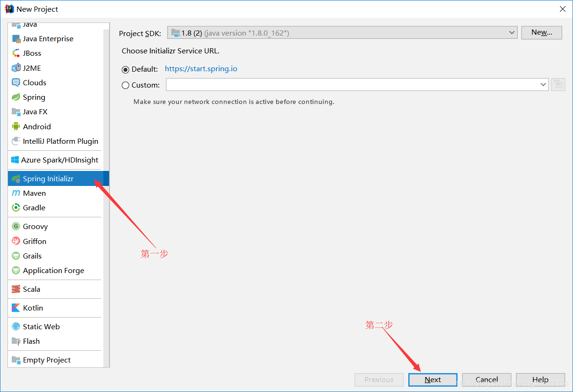This screenshot has width=573, height=392.
Task: Select the Default service URL radio button
Action: coord(125,69)
